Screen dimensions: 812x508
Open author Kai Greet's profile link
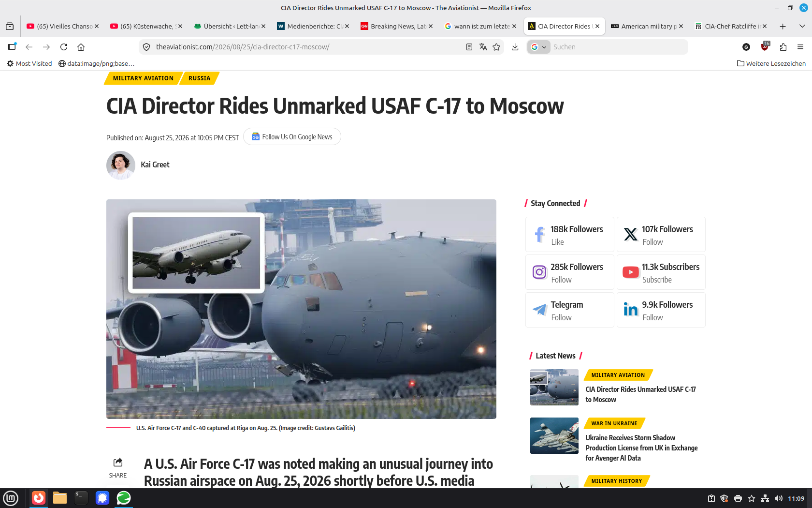pos(155,165)
